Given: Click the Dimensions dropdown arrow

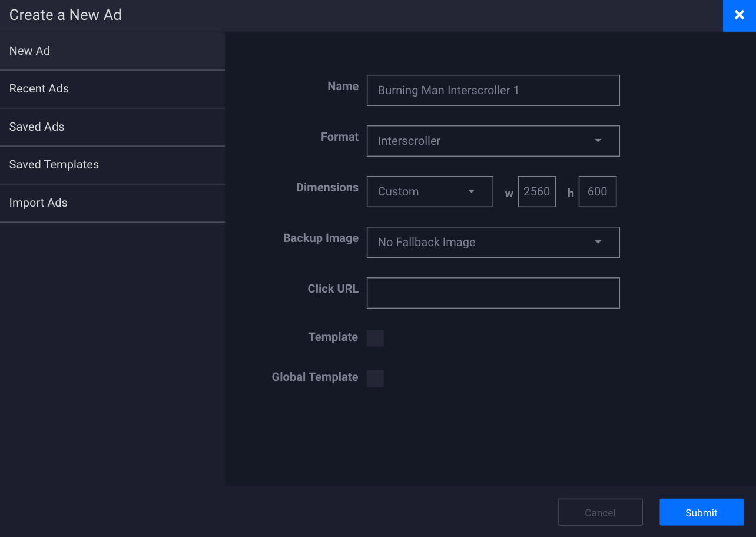Looking at the screenshot, I should [x=471, y=191].
